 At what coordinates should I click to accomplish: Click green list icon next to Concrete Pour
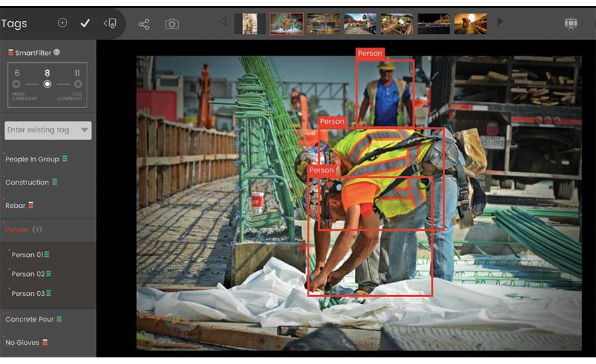tap(60, 319)
